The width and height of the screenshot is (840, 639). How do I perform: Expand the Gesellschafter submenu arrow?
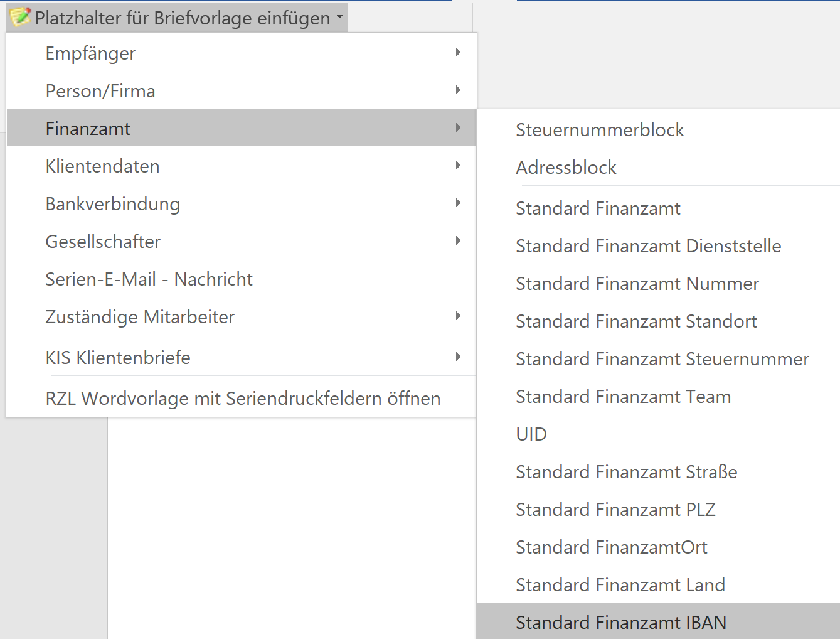point(458,240)
